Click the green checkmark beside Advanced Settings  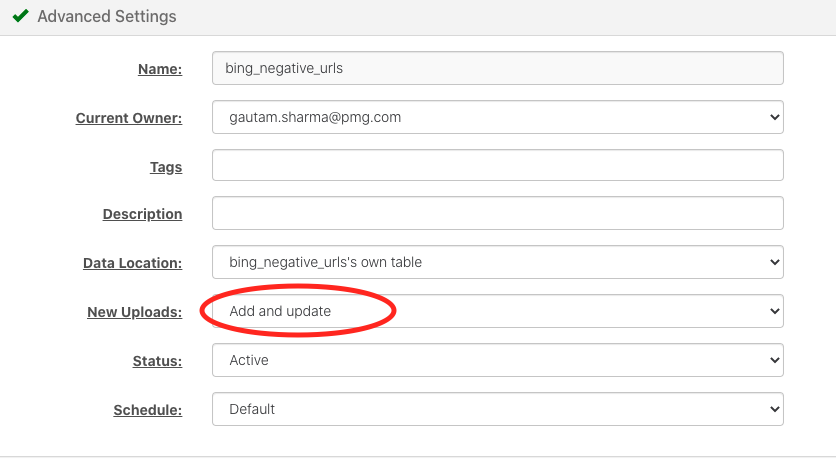click(20, 16)
